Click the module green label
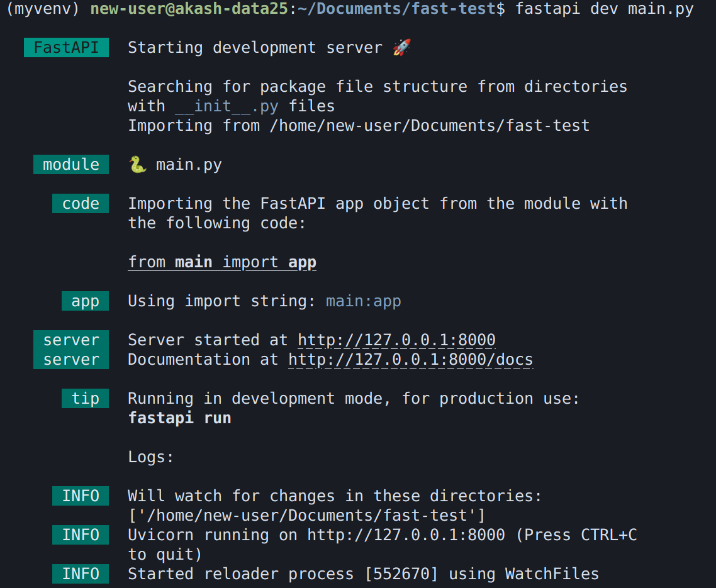Screen dimensions: 716x588 [x=70, y=164]
